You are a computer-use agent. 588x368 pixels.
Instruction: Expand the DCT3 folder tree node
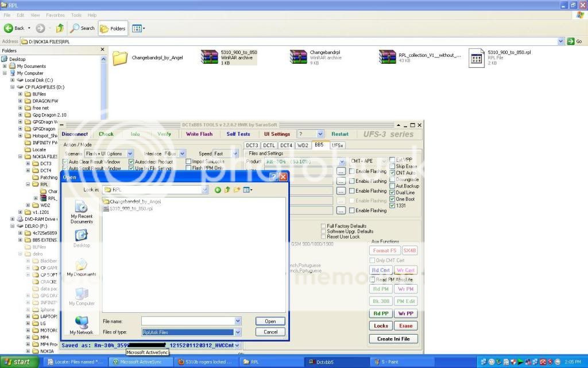click(28, 164)
